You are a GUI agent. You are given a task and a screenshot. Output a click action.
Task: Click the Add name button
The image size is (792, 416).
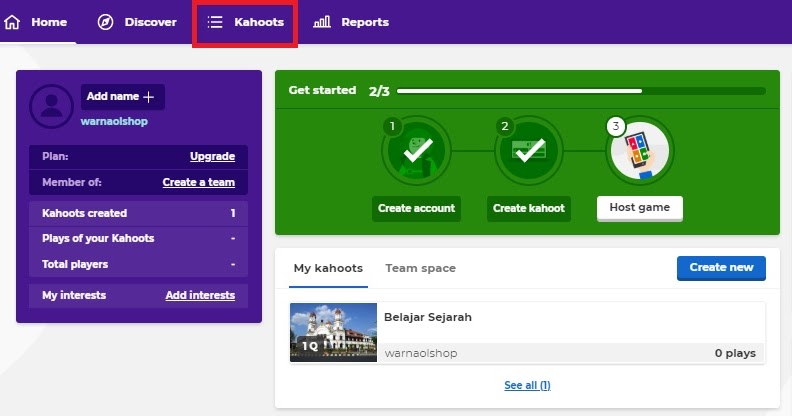[123, 96]
